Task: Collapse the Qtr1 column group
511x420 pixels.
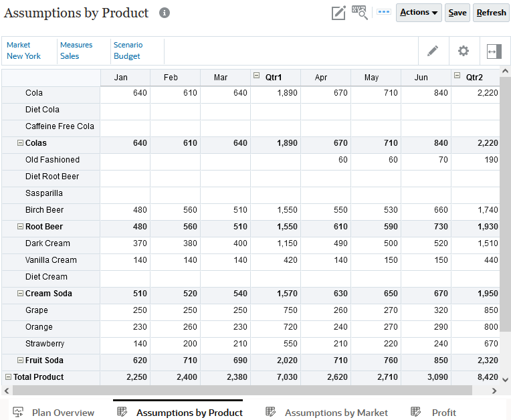Action: point(257,76)
